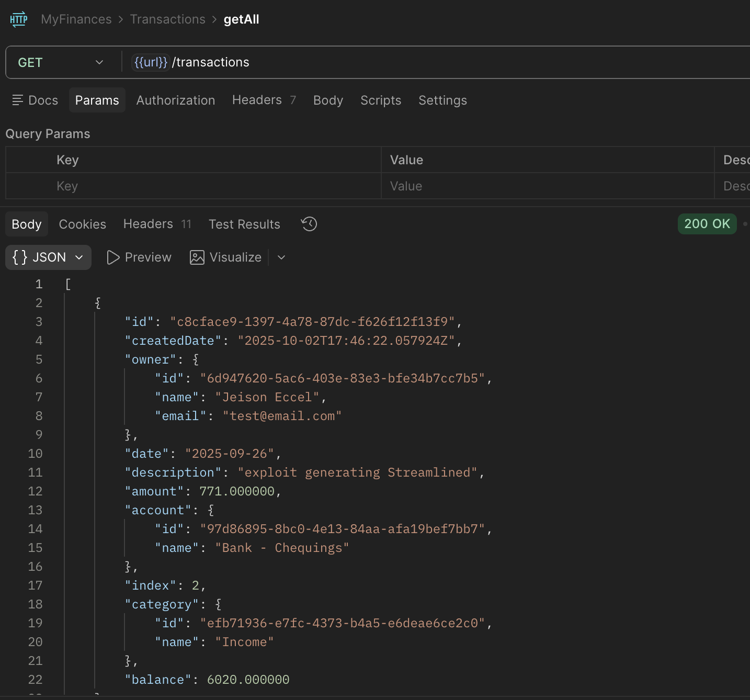The height and width of the screenshot is (700, 750).
Task: Click the category id value efb71936
Action: pos(343,623)
